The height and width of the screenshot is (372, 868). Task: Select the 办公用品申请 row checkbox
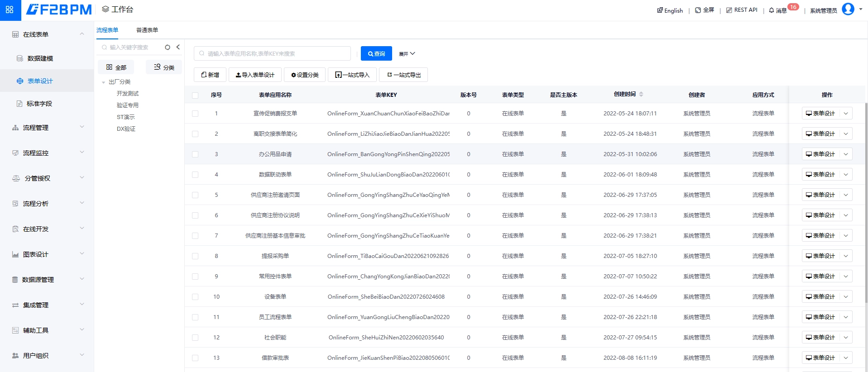click(x=195, y=154)
